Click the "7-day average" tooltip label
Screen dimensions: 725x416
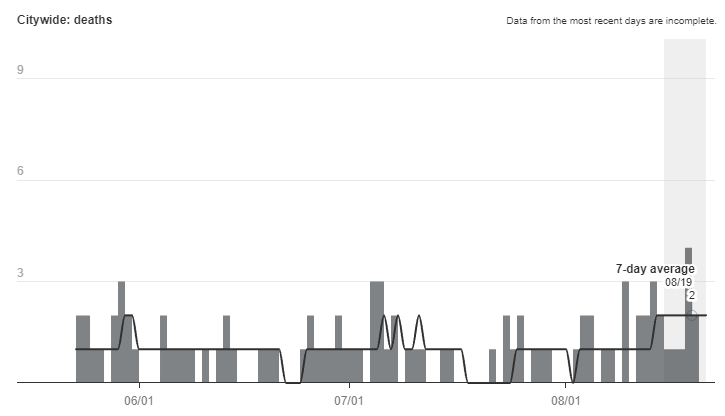(x=654, y=269)
